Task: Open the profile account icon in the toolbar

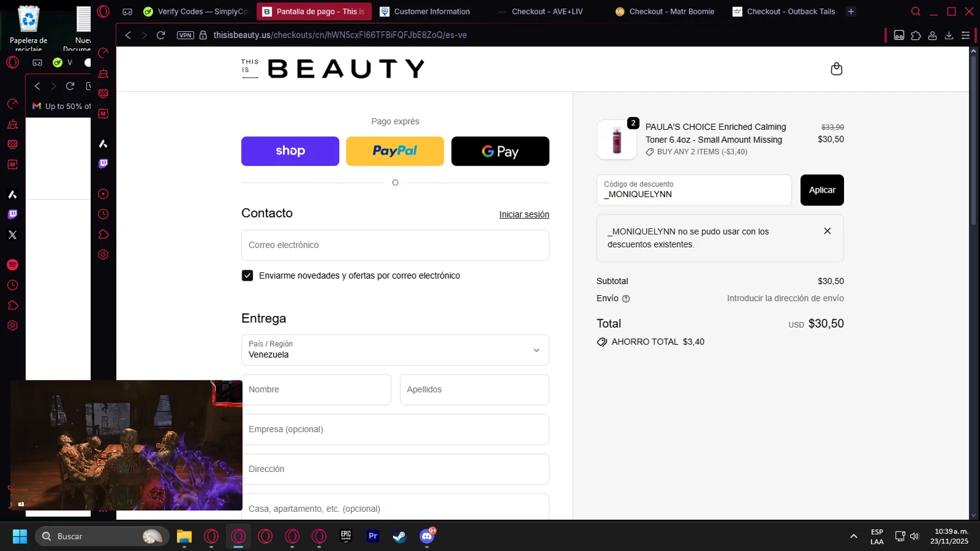Action: point(933,35)
